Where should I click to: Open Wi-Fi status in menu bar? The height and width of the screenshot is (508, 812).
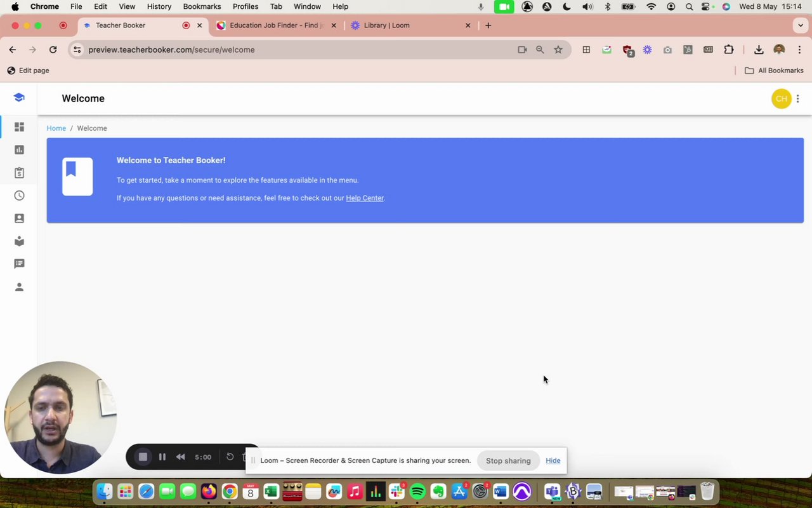(x=651, y=6)
